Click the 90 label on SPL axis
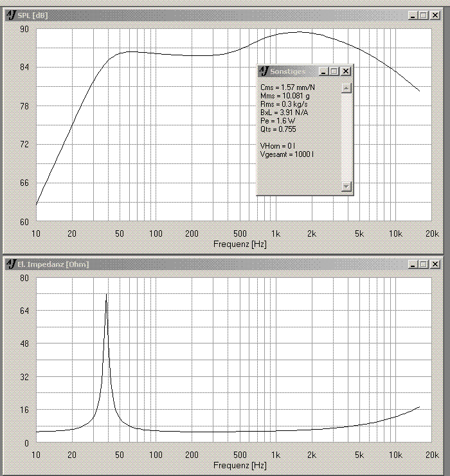The width and height of the screenshot is (450, 476). (x=24, y=29)
